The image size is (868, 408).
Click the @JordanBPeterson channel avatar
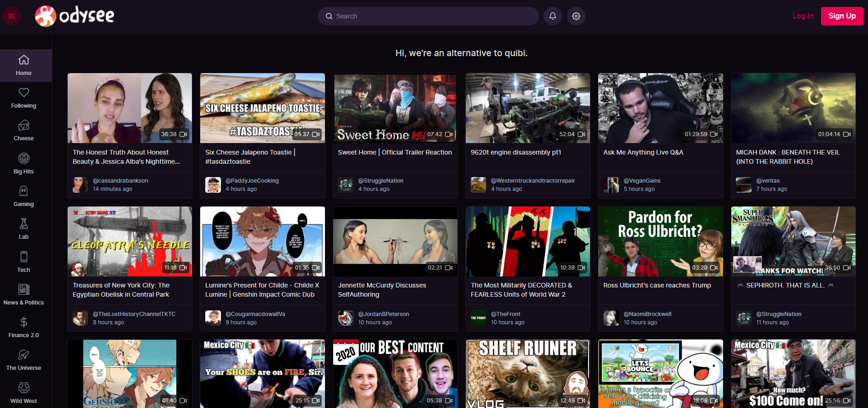(x=346, y=318)
